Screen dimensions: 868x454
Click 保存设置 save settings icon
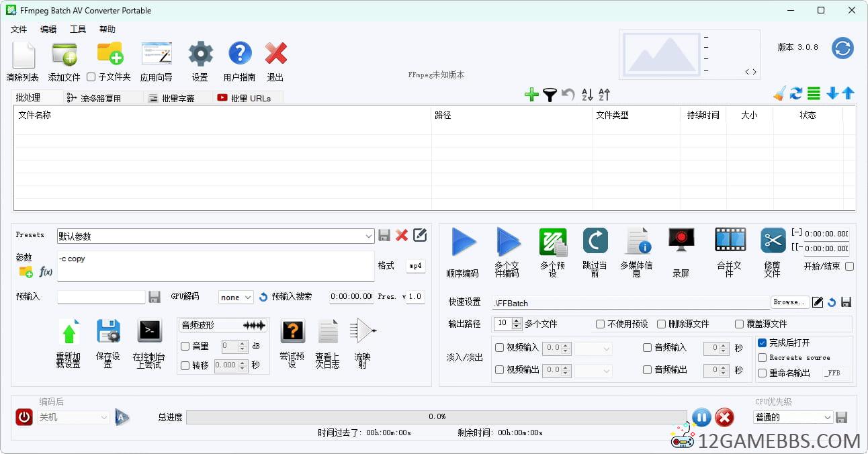107,332
